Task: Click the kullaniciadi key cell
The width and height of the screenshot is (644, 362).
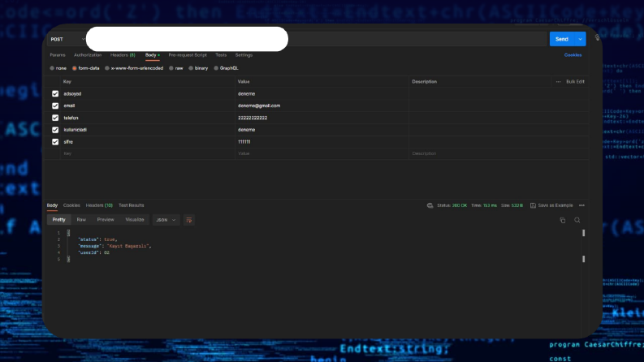Action: (147, 130)
